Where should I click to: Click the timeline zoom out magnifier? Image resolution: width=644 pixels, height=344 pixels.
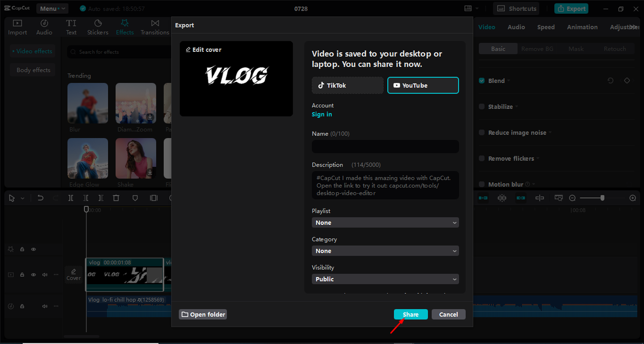tap(572, 198)
